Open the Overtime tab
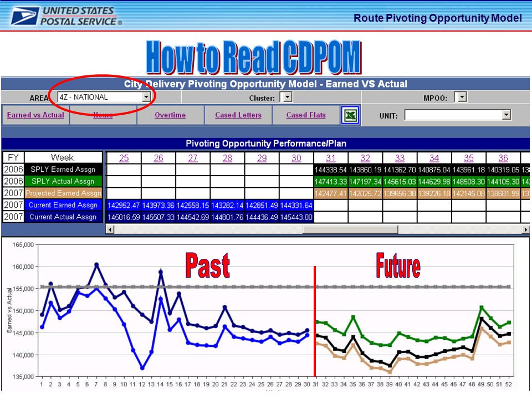 [170, 115]
